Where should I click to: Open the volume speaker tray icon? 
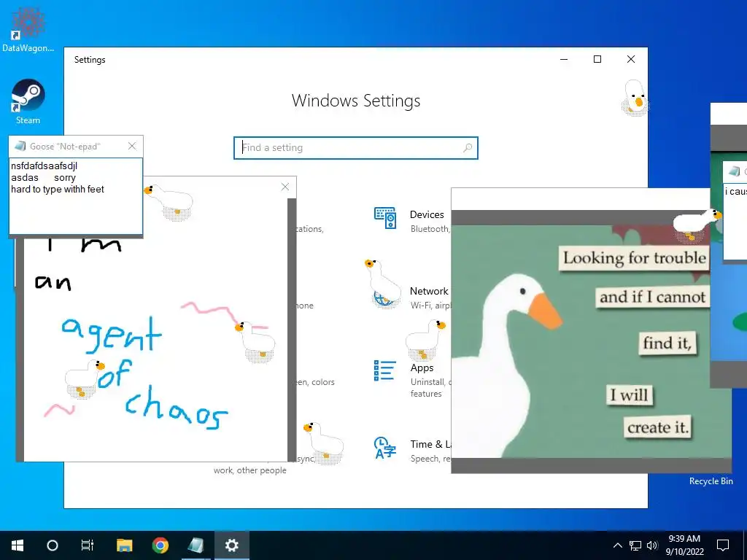pyautogui.click(x=652, y=545)
